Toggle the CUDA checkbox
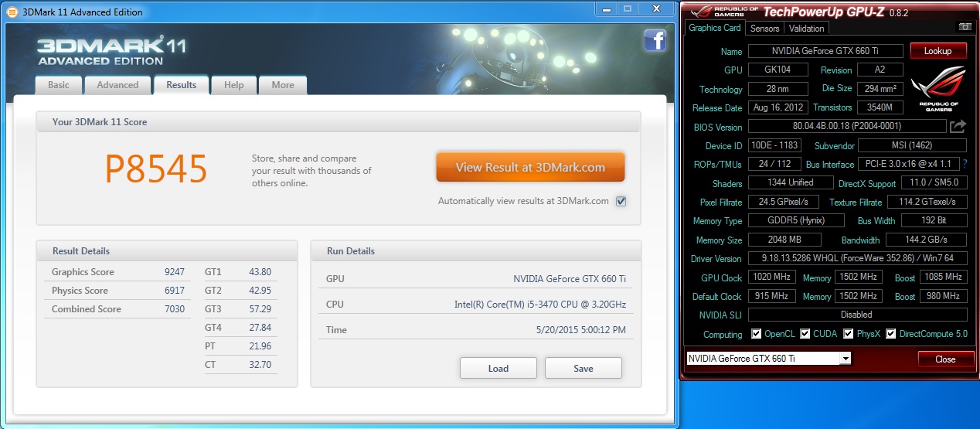Image resolution: width=980 pixels, height=429 pixels. 805,334
